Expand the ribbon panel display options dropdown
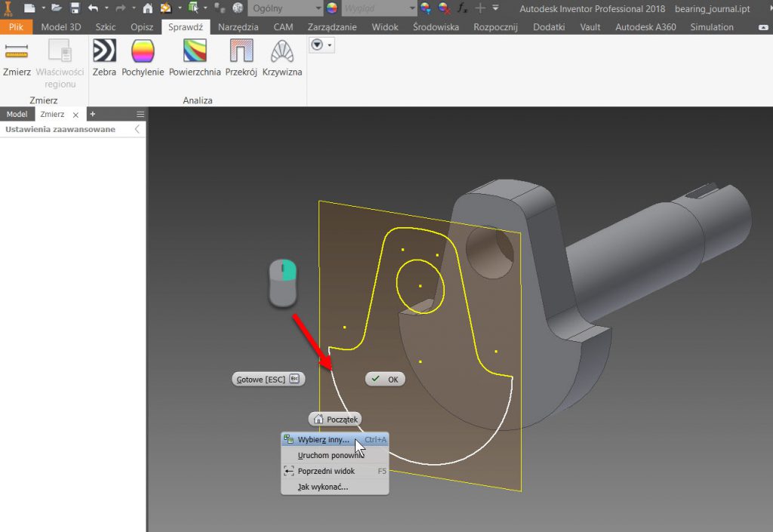Viewport: 773px width, 532px height. click(322, 45)
